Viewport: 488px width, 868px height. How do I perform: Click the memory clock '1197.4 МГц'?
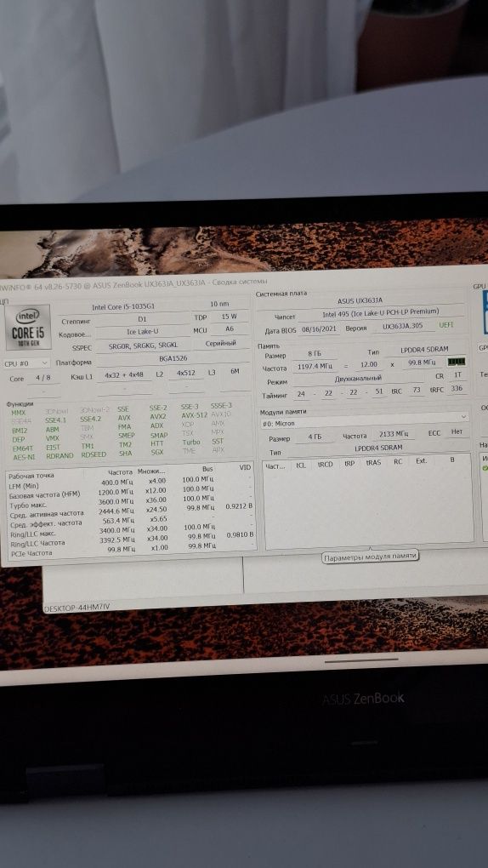click(314, 366)
